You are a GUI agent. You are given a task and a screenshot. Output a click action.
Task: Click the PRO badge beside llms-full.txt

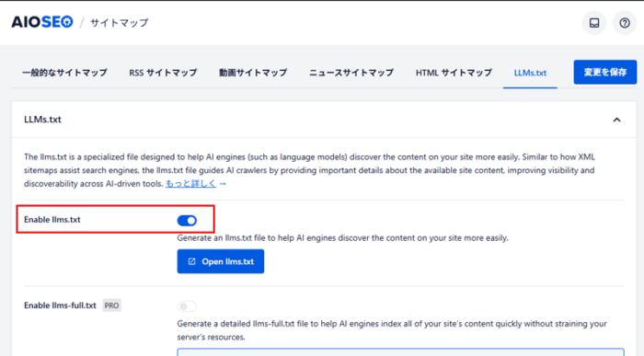(111, 305)
